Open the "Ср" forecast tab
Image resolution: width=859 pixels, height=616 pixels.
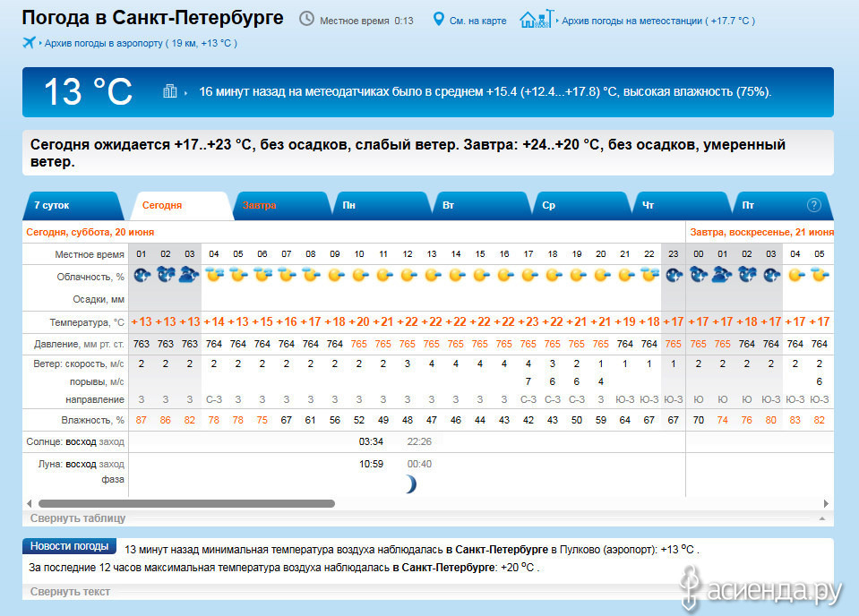pyautogui.click(x=582, y=205)
